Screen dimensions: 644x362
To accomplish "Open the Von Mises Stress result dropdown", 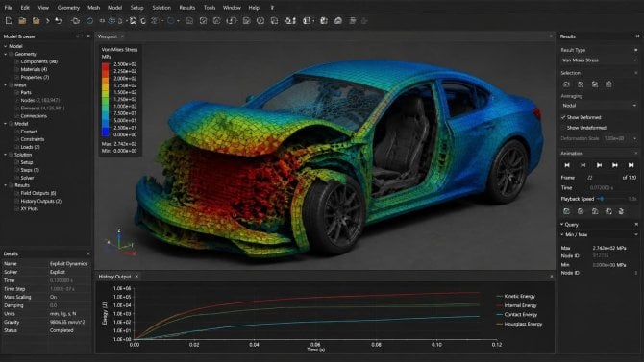I will pyautogui.click(x=599, y=60).
